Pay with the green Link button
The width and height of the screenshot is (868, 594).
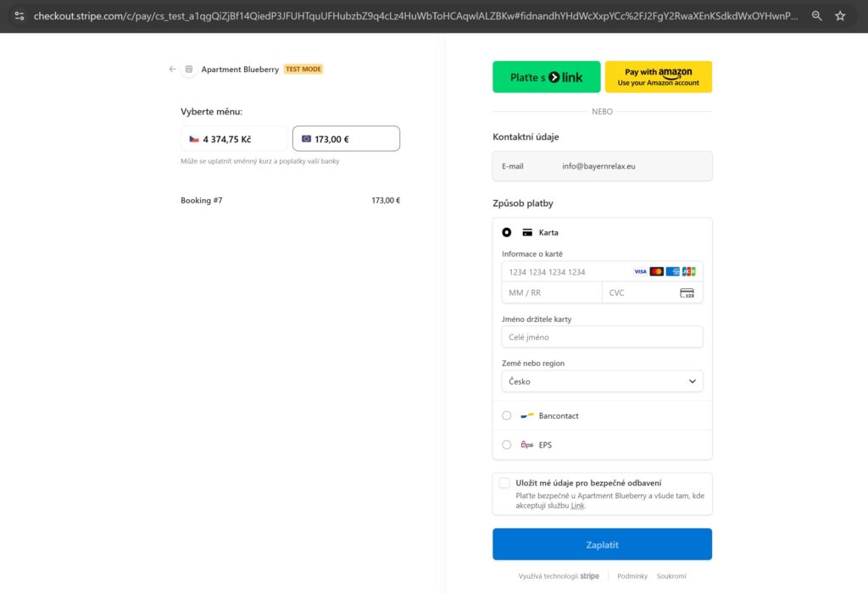(x=546, y=77)
